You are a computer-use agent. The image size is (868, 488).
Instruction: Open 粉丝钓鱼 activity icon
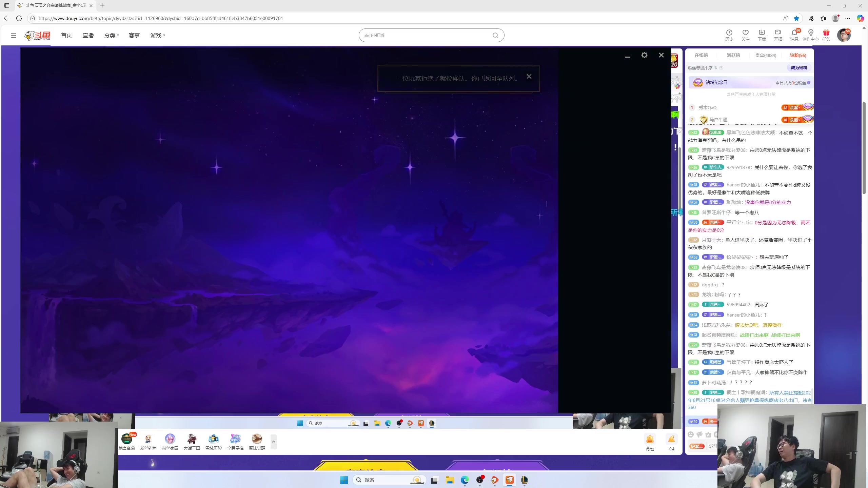click(x=148, y=442)
